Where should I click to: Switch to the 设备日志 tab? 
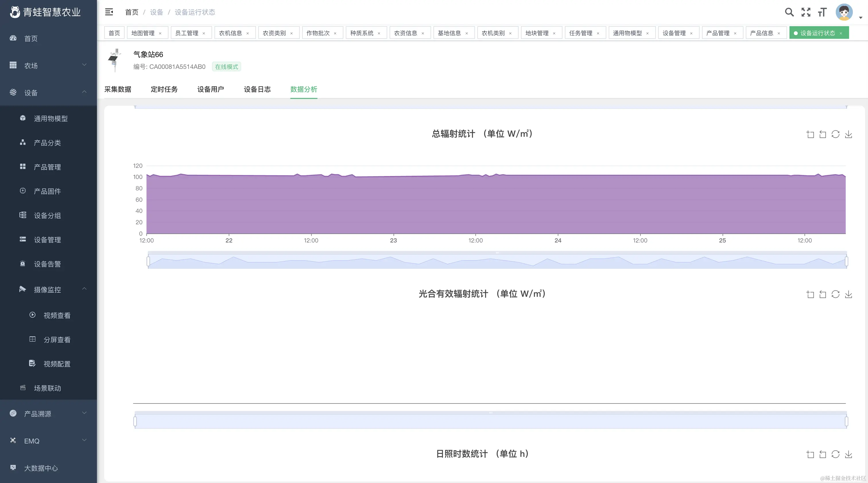pos(257,89)
